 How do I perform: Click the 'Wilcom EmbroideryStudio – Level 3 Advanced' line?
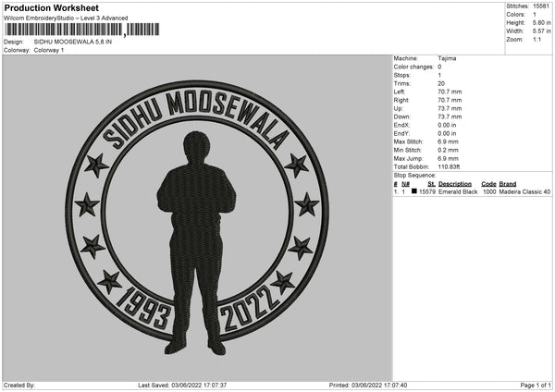(x=66, y=18)
